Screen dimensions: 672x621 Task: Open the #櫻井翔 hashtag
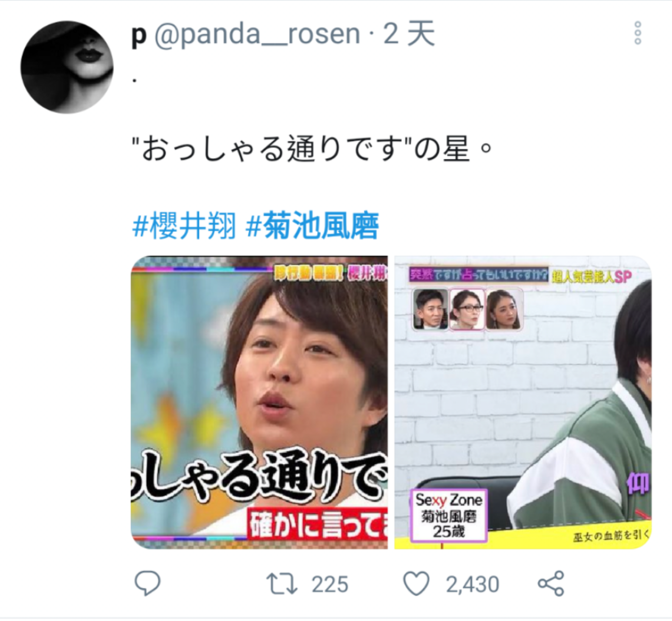(x=184, y=226)
